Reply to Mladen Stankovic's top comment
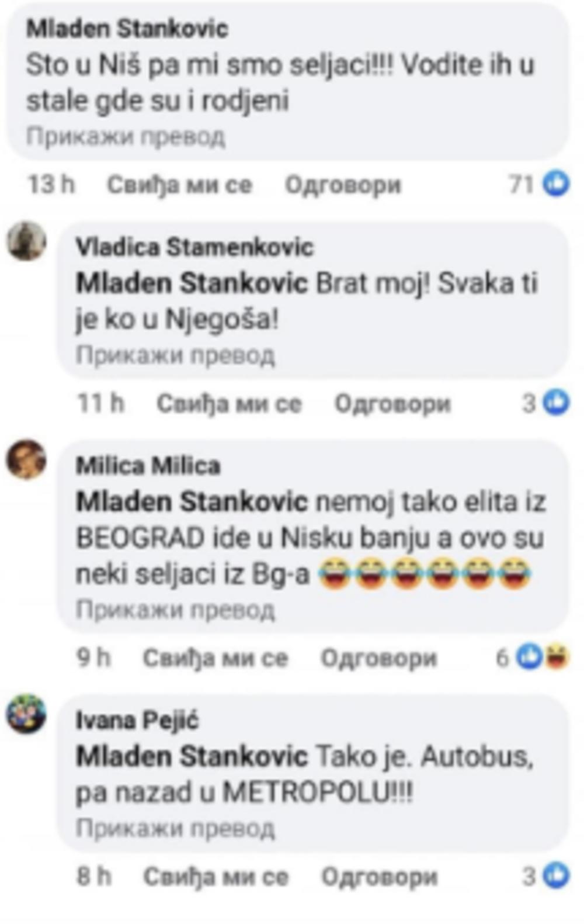Image resolution: width=584 pixels, height=924 pixels. (343, 185)
